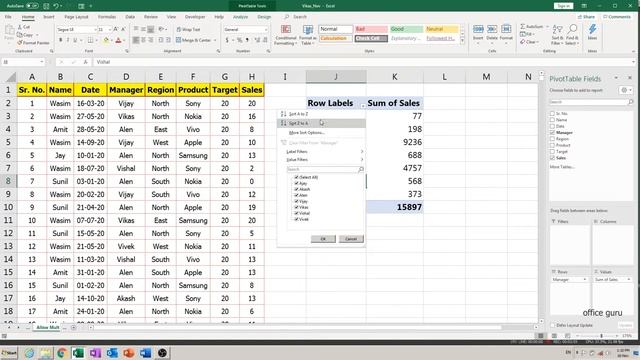Apply font color with red A
The width and height of the screenshot is (640, 360).
(x=118, y=40)
